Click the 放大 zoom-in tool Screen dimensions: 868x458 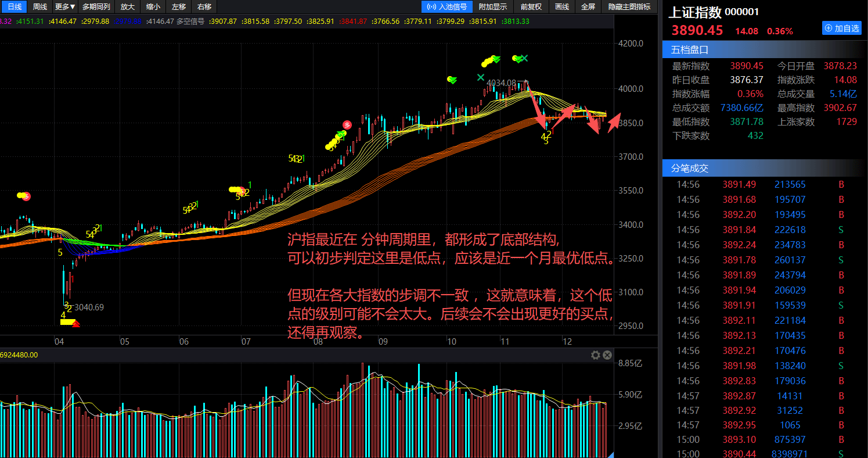pos(127,7)
